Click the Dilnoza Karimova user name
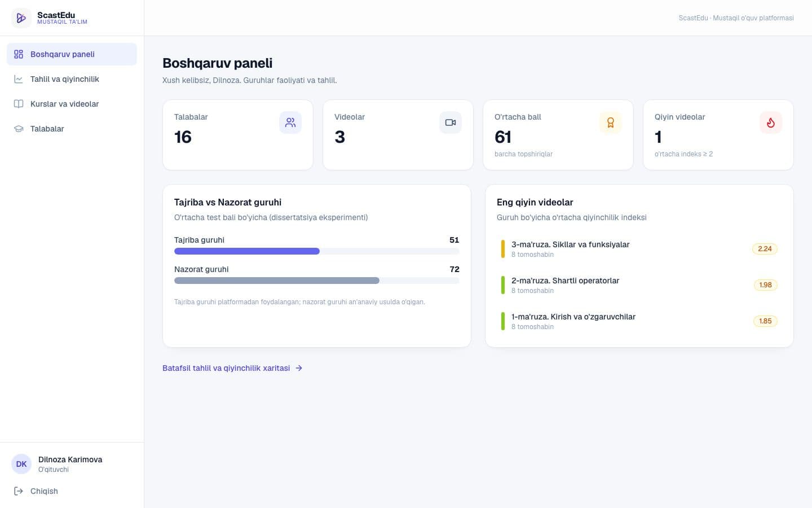The width and height of the screenshot is (812, 508). pyautogui.click(x=70, y=459)
